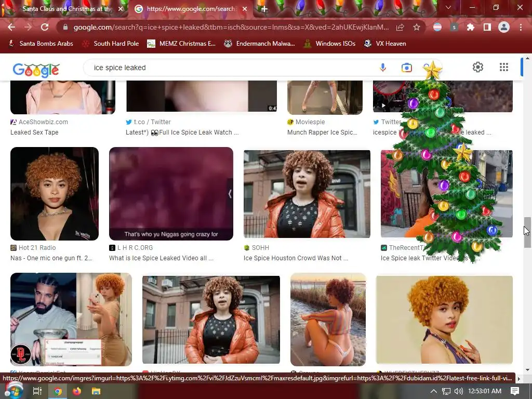532x399 pixels.
Task: Open Hot 21 Radio image result
Action: [x=55, y=194]
